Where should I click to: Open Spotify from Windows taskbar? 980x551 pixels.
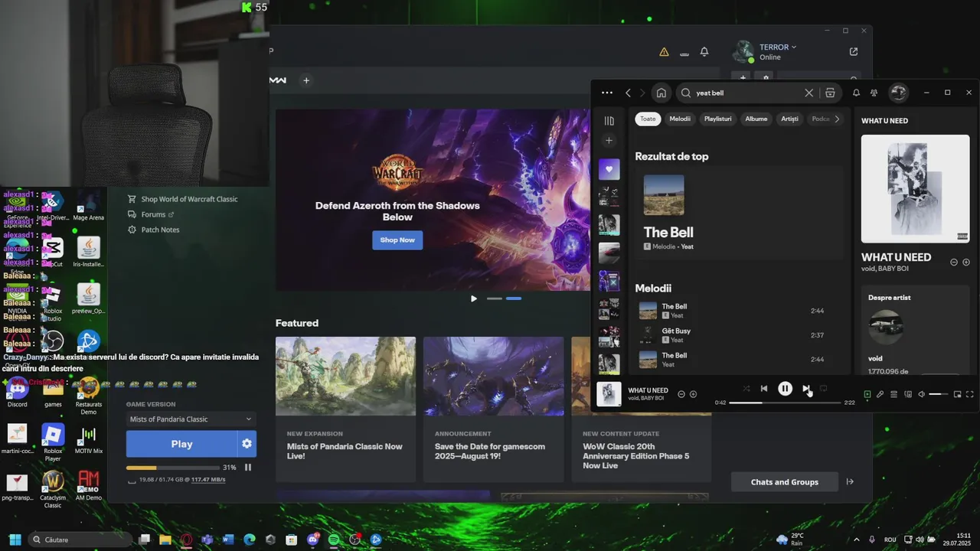pyautogui.click(x=334, y=540)
